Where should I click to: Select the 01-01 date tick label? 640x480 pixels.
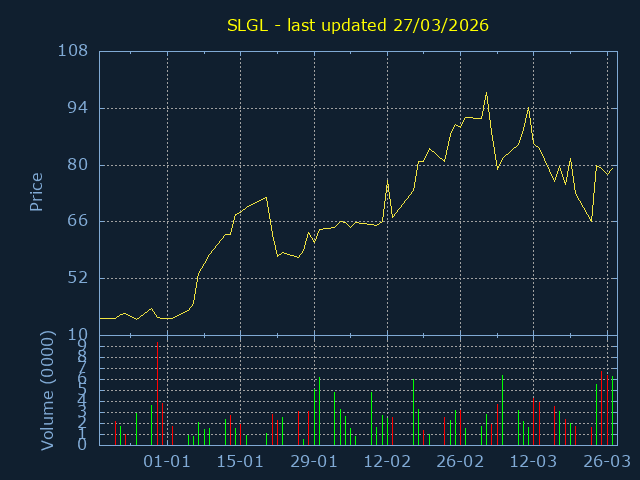pos(167,462)
